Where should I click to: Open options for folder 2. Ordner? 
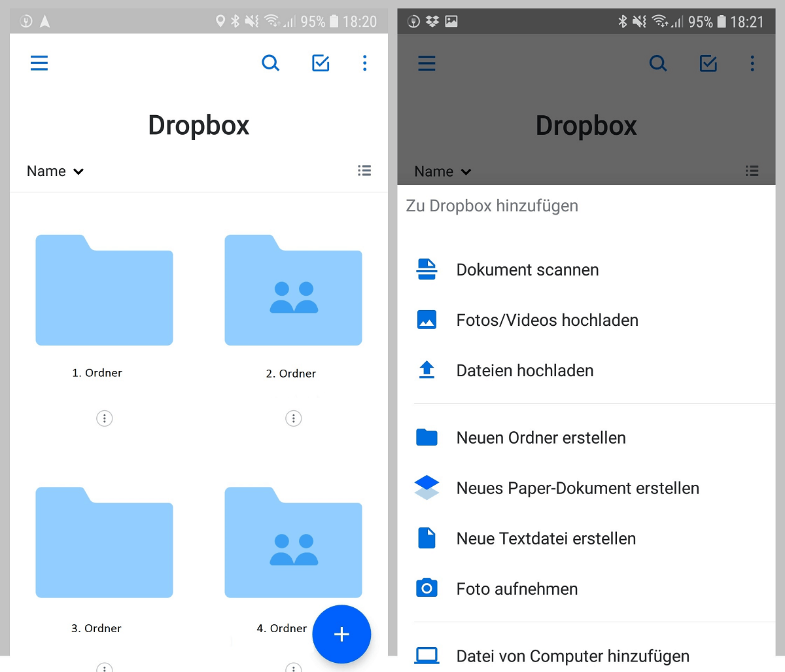(293, 418)
